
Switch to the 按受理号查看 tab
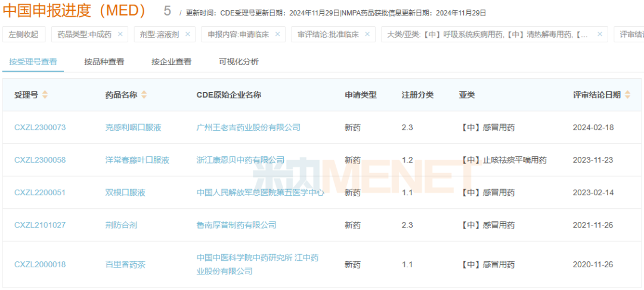33,62
